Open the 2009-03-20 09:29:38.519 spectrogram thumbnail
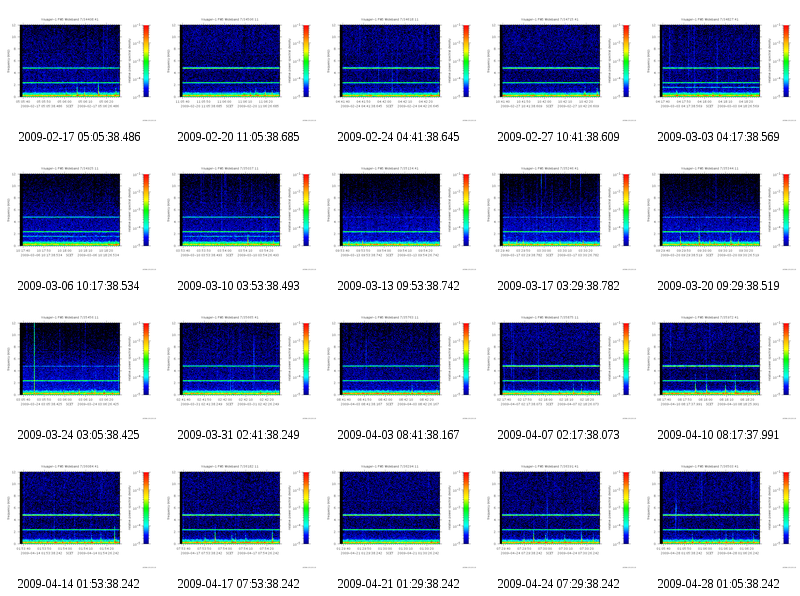The image size is (800, 596). click(x=719, y=218)
